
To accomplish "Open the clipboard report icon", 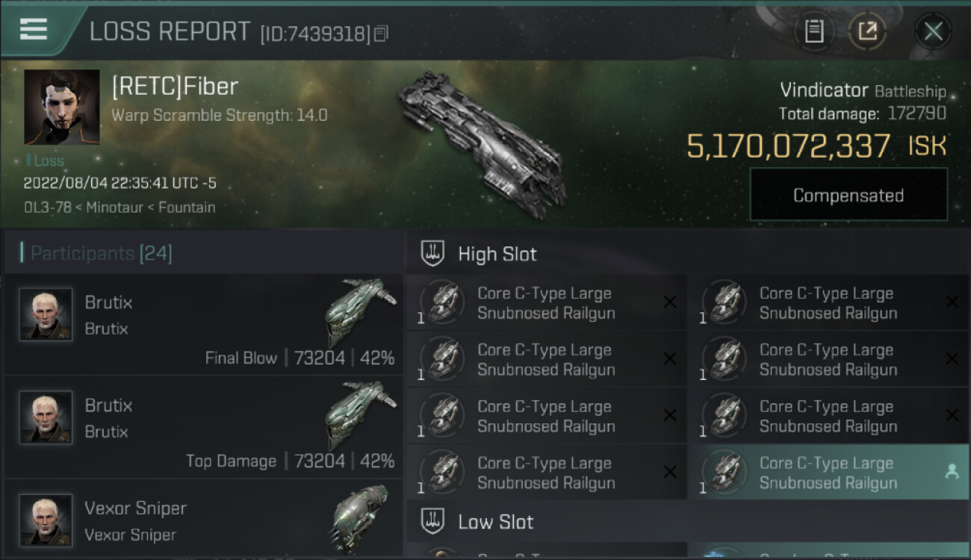I will point(814,31).
